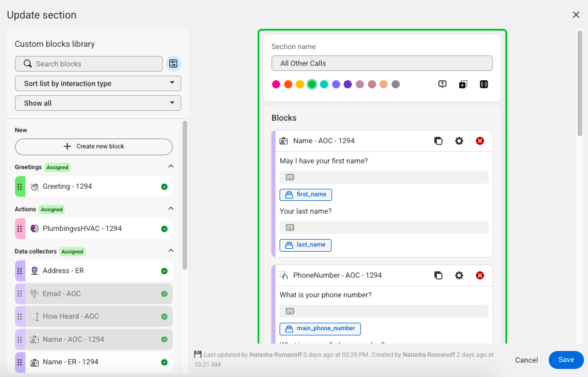Open the Show all filter dropdown

(98, 103)
